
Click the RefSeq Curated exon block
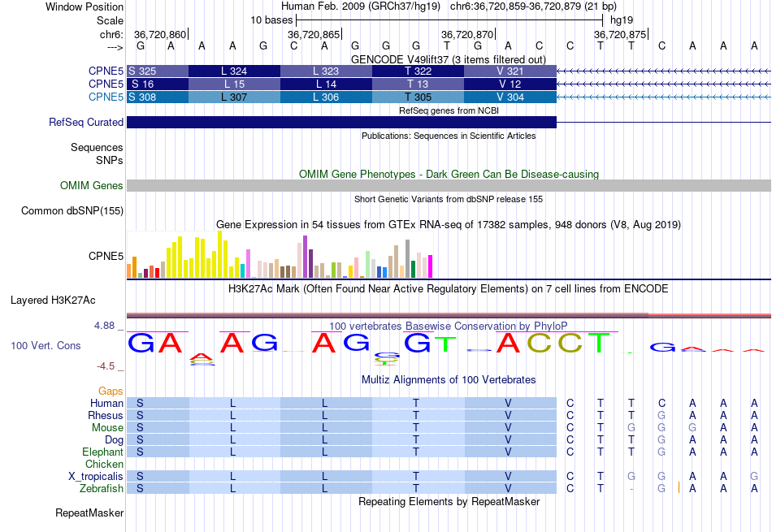pyautogui.click(x=341, y=122)
